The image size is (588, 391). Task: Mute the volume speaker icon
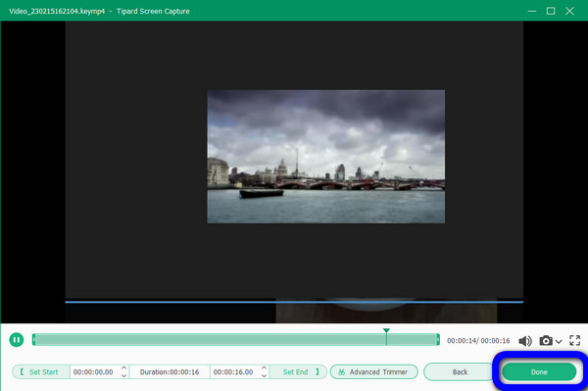(x=525, y=341)
